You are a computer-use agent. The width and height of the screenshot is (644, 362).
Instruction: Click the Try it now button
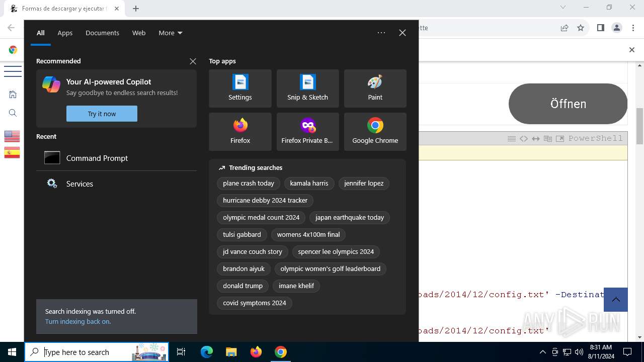click(102, 114)
